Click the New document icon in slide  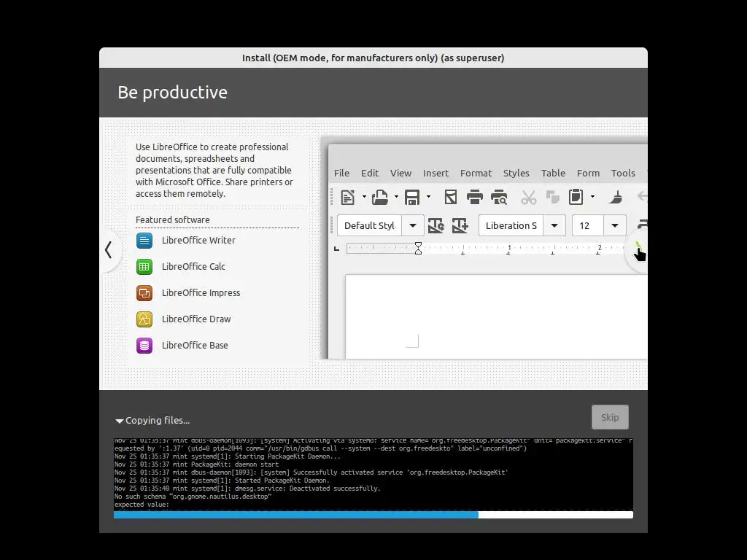click(348, 197)
